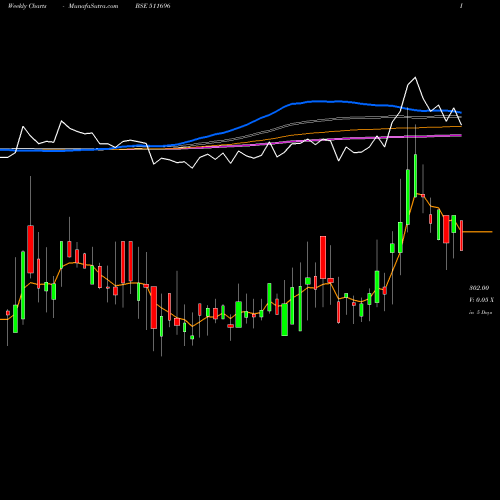
Task: Click the "in 5 Days" label
Action: (x=480, y=312)
